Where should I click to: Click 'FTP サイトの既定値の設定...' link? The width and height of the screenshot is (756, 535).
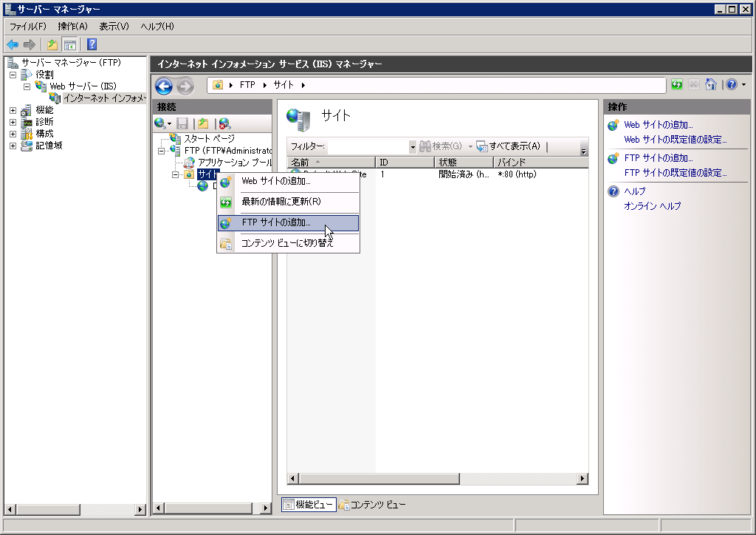675,173
